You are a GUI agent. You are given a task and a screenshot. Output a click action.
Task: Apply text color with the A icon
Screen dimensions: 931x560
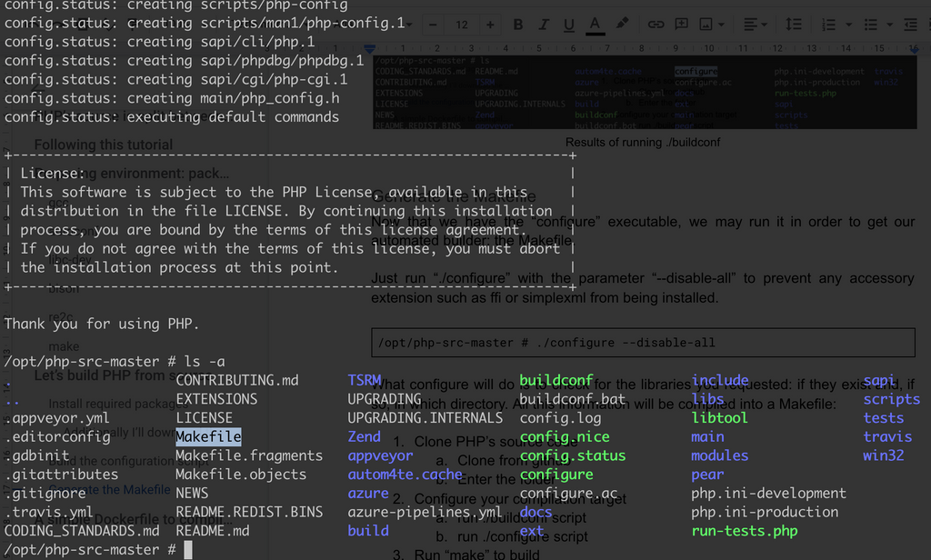[595, 25]
